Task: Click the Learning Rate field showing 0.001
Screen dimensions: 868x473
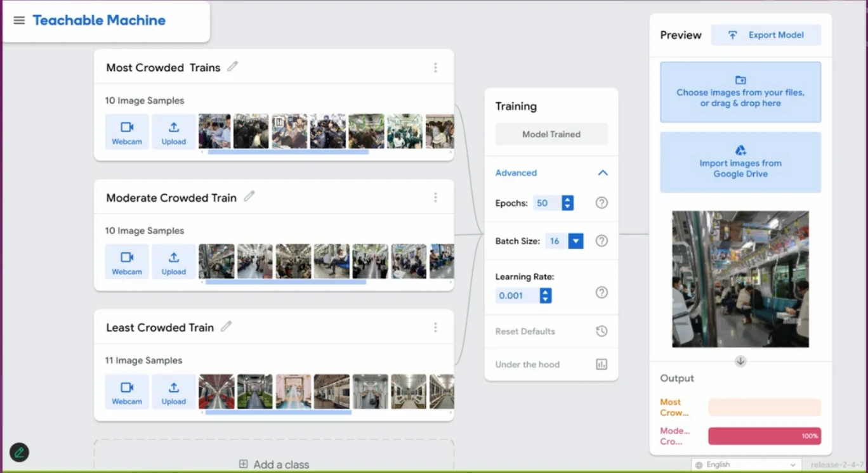Action: tap(518, 295)
